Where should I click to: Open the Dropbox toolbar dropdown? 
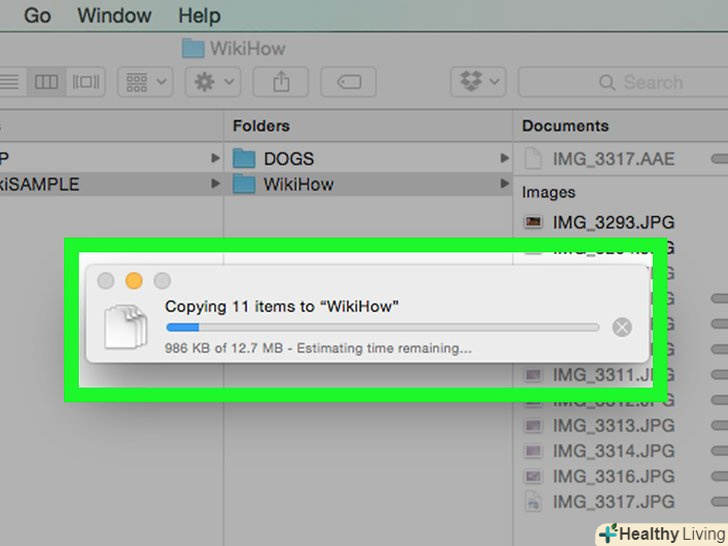[x=478, y=82]
